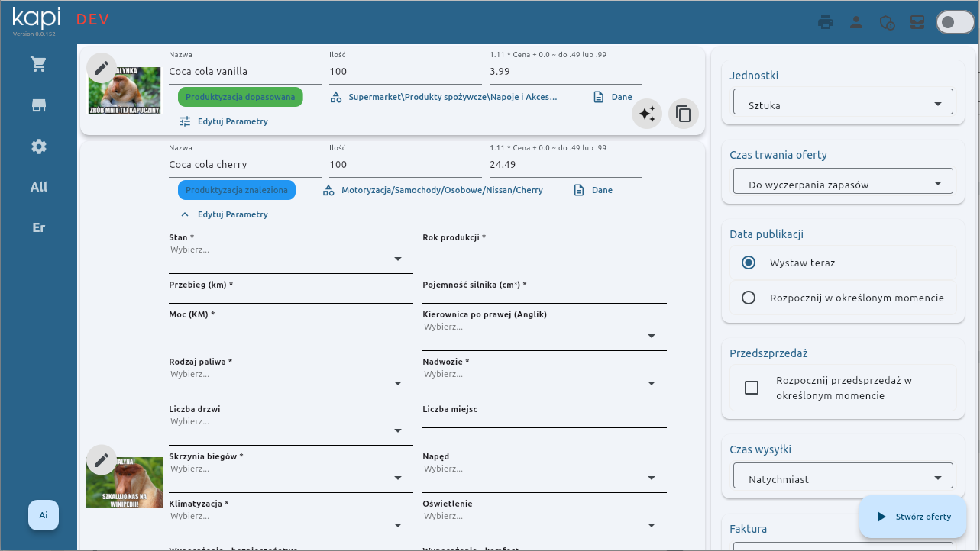Open the Skrzynia biegów dropdown

[290, 476]
